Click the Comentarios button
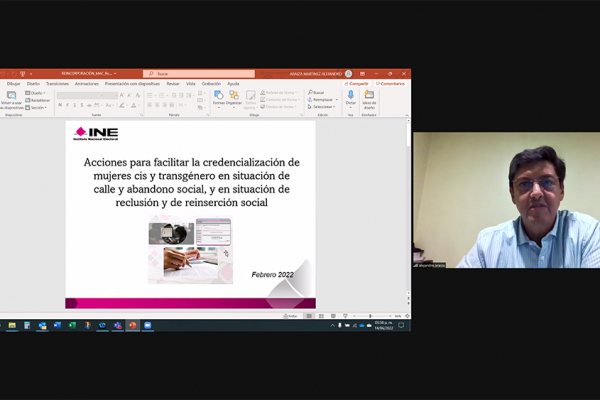This screenshot has width=600, height=400. click(390, 83)
